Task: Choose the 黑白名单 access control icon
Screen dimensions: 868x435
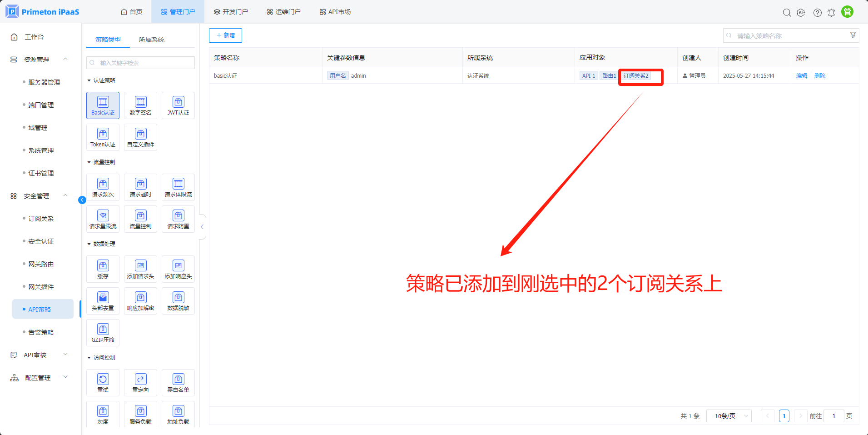Action: [x=178, y=383]
